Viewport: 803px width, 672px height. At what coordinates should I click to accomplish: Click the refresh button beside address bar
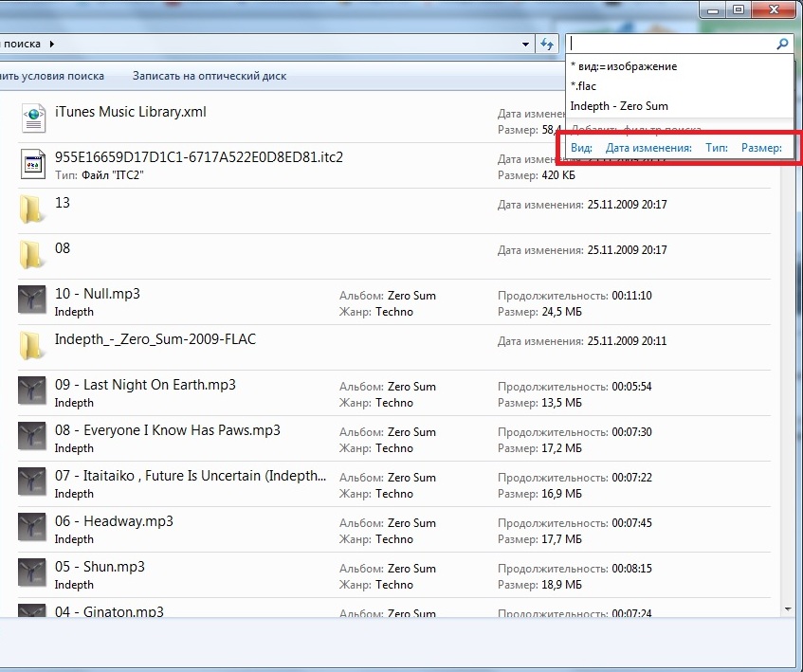(x=547, y=44)
